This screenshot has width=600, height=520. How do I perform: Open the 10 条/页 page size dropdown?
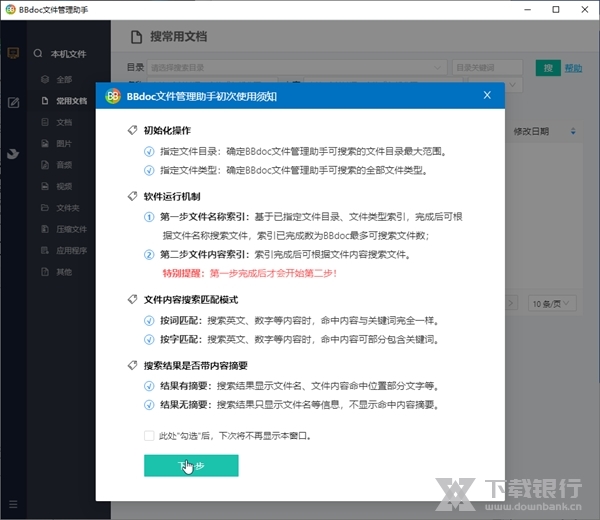[552, 304]
